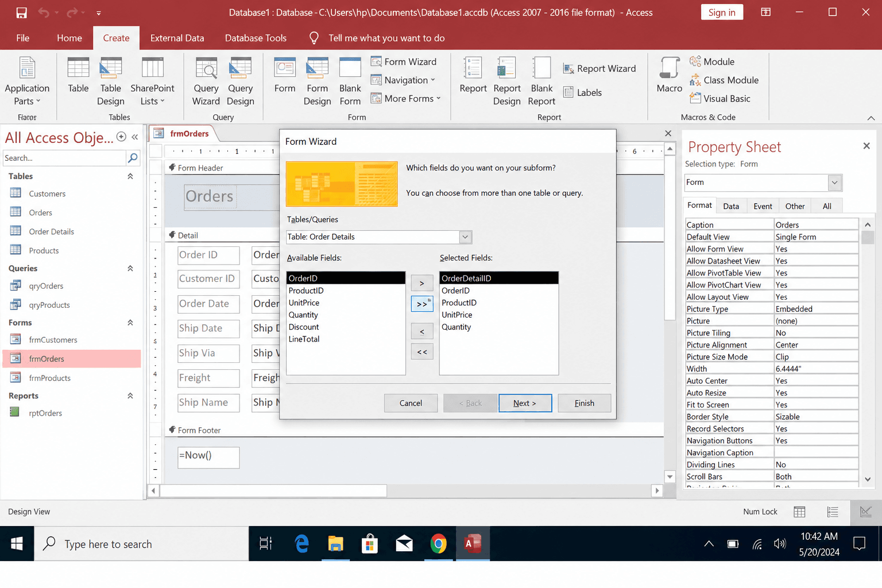Click Tell me what you want to do
882x588 pixels.
point(386,38)
